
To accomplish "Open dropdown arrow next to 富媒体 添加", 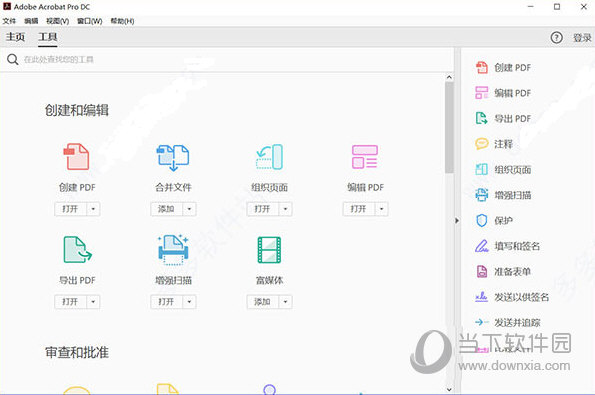I will 285,302.
